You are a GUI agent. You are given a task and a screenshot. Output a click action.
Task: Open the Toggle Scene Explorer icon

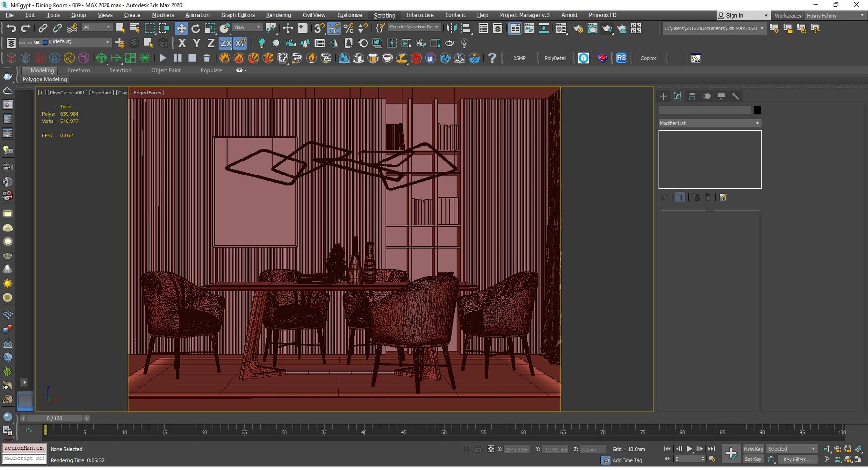(x=483, y=28)
